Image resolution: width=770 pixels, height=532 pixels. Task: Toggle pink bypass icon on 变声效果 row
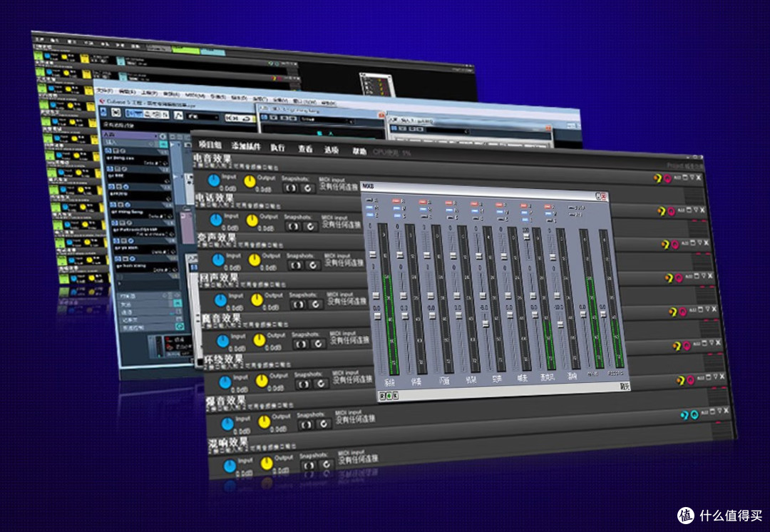tap(674, 245)
